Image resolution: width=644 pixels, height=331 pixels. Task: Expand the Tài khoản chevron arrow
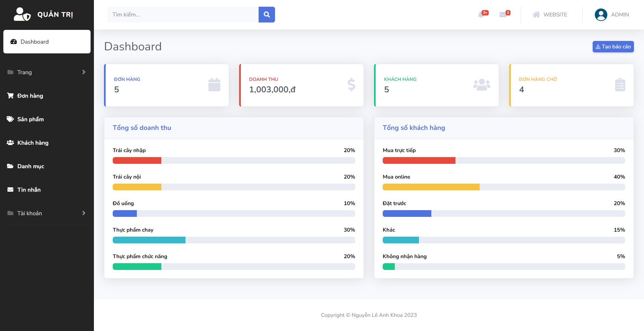pos(84,213)
